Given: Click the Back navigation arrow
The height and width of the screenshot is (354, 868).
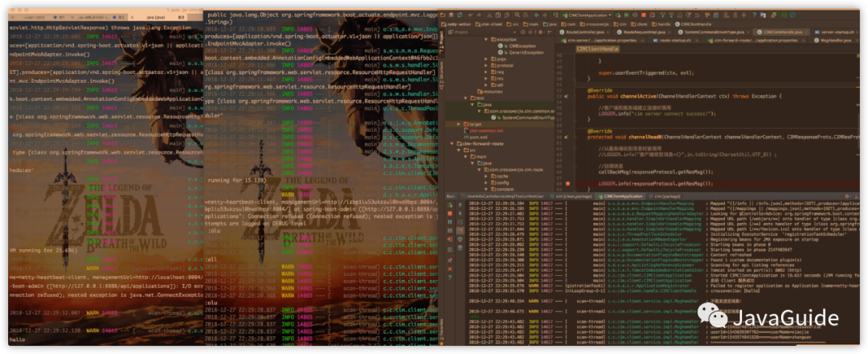Looking at the screenshot, I should (x=536, y=15).
